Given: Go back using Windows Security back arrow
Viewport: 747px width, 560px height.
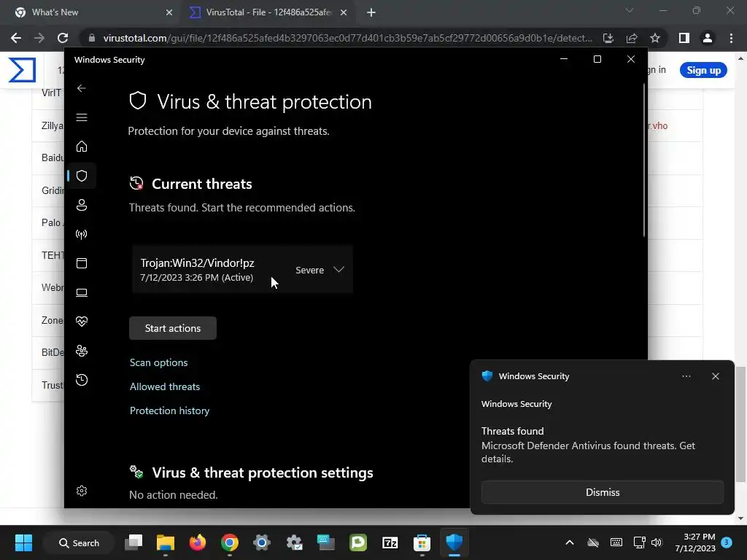Looking at the screenshot, I should pyautogui.click(x=82, y=88).
